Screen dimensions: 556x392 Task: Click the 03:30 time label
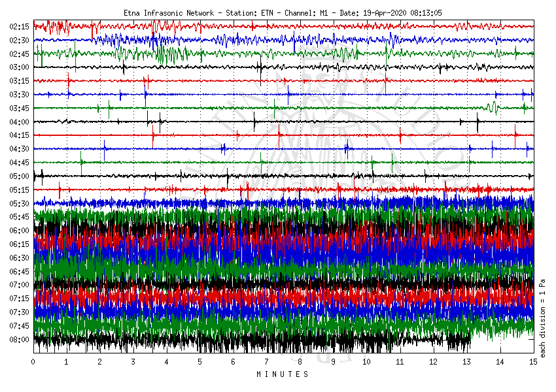[19, 95]
